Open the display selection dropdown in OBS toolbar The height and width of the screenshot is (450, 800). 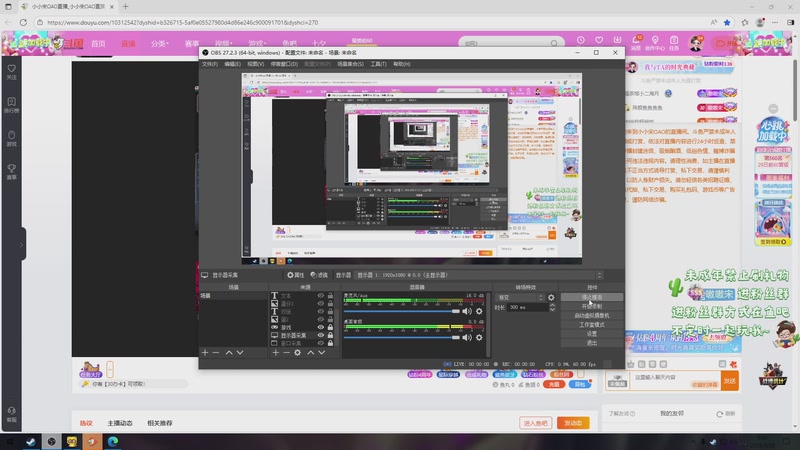coord(479,275)
